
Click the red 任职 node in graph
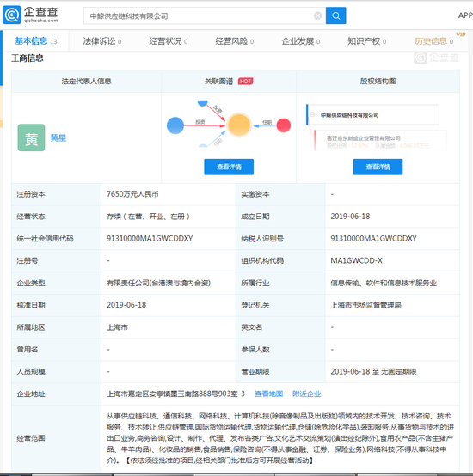[284, 125]
